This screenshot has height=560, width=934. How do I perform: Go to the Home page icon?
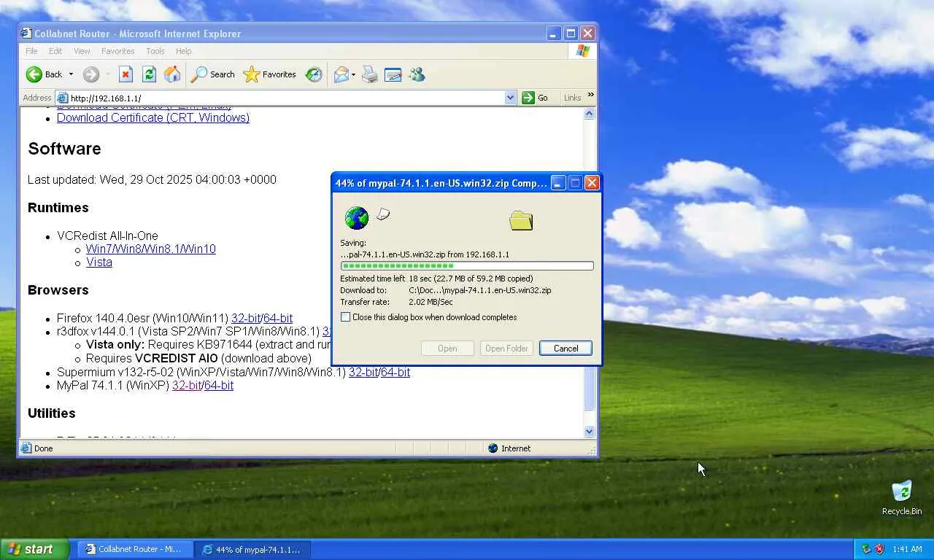(x=172, y=74)
